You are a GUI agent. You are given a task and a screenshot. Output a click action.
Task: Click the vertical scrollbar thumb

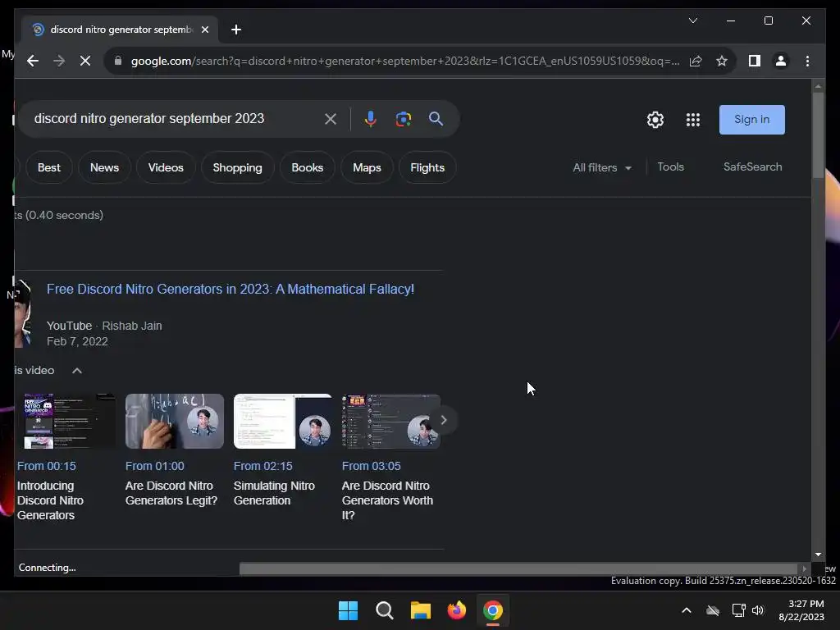point(818,135)
